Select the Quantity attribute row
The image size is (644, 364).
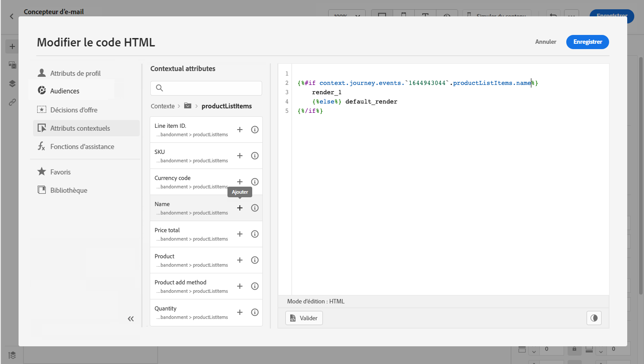pos(206,312)
